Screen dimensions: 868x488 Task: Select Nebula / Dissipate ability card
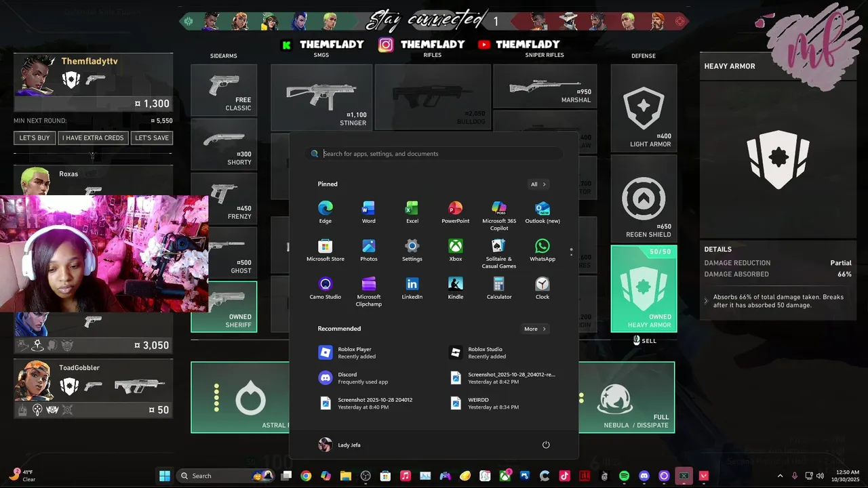[x=627, y=397]
